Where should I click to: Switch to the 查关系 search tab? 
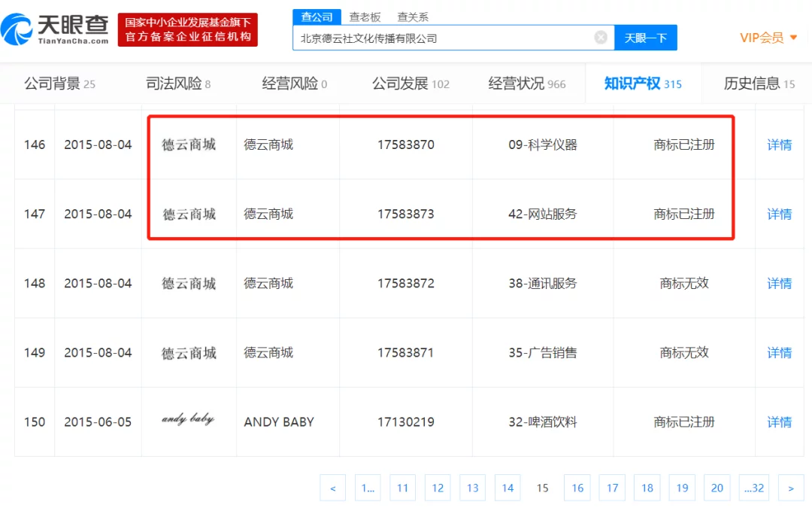(x=412, y=17)
